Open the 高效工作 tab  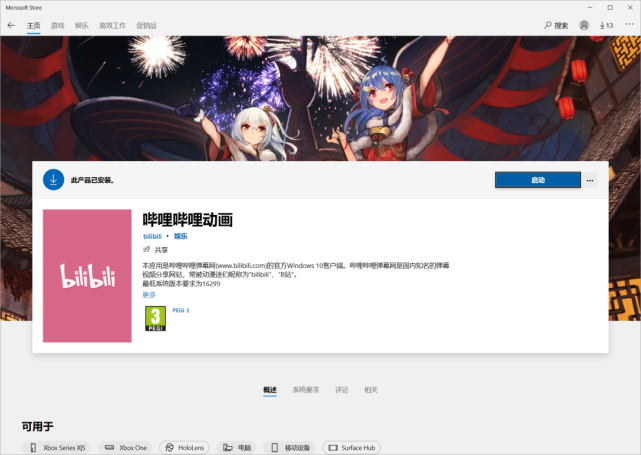(112, 25)
